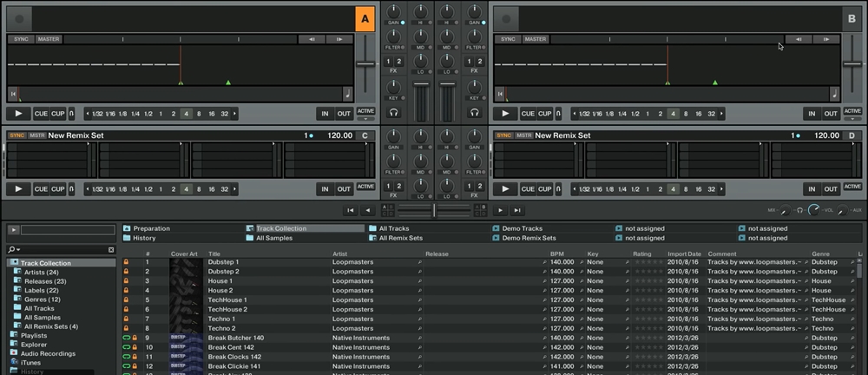Toggle Deck C flux loop icon
This screenshot has height=375, width=868.
click(x=71, y=189)
